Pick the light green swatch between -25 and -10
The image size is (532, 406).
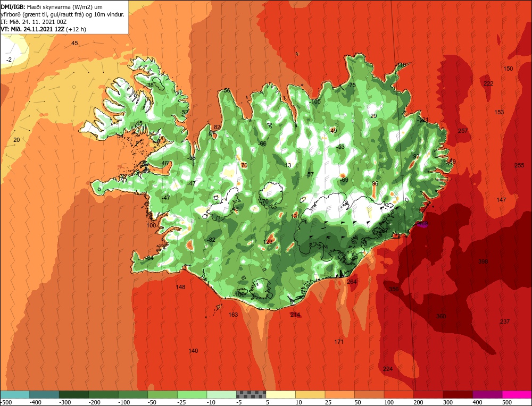pos(192,394)
